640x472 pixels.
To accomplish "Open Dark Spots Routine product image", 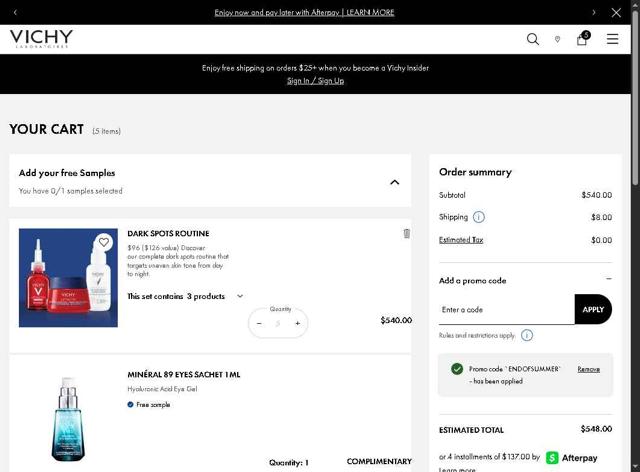I will 68,278.
